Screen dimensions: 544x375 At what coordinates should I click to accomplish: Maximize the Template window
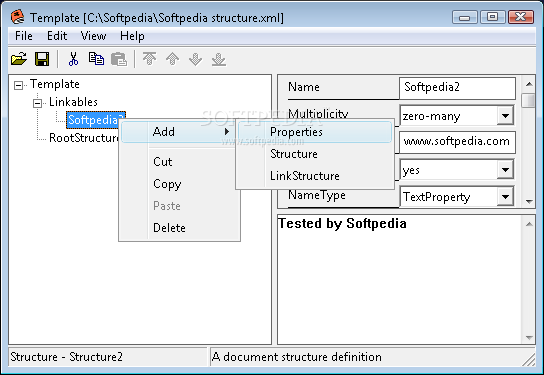[x=492, y=17]
